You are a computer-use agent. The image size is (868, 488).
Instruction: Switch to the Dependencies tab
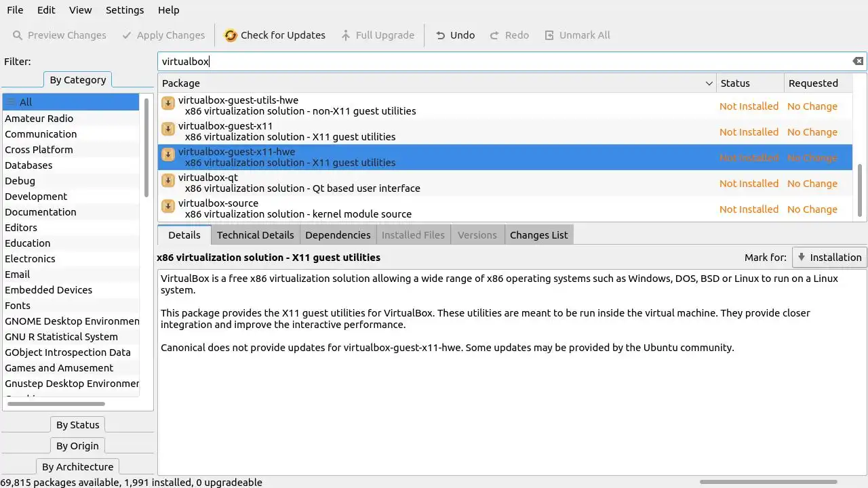pyautogui.click(x=338, y=235)
